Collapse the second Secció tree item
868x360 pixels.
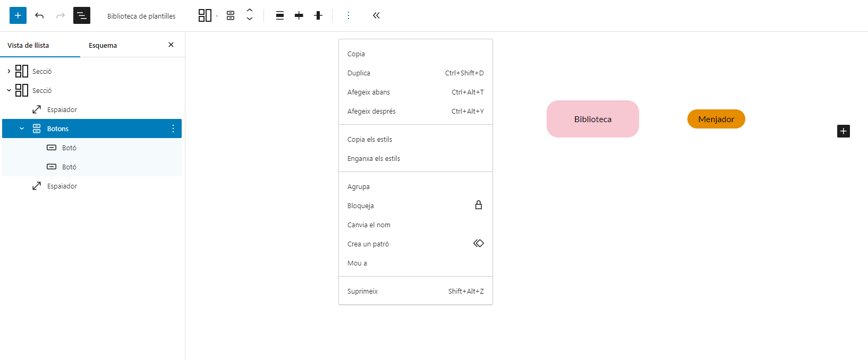pos(9,90)
